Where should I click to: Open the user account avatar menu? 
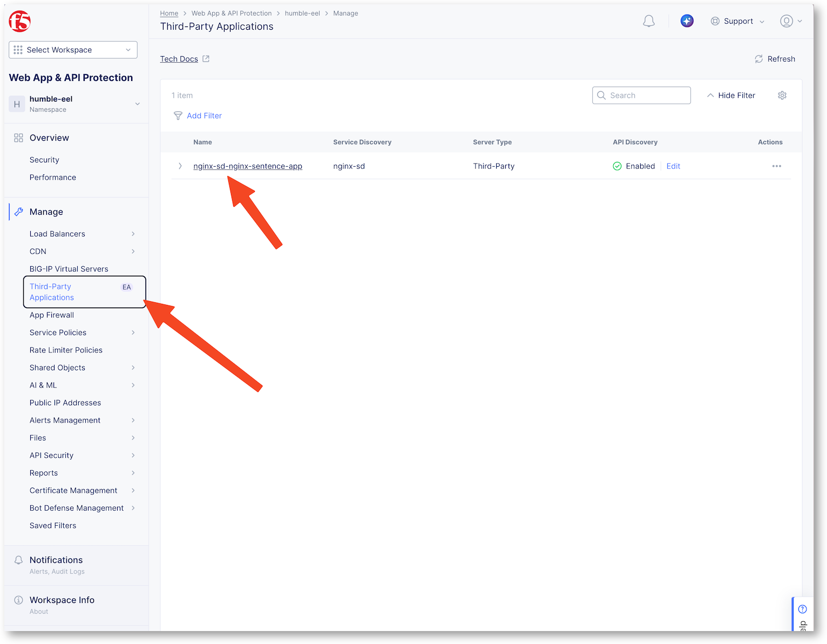(x=791, y=21)
